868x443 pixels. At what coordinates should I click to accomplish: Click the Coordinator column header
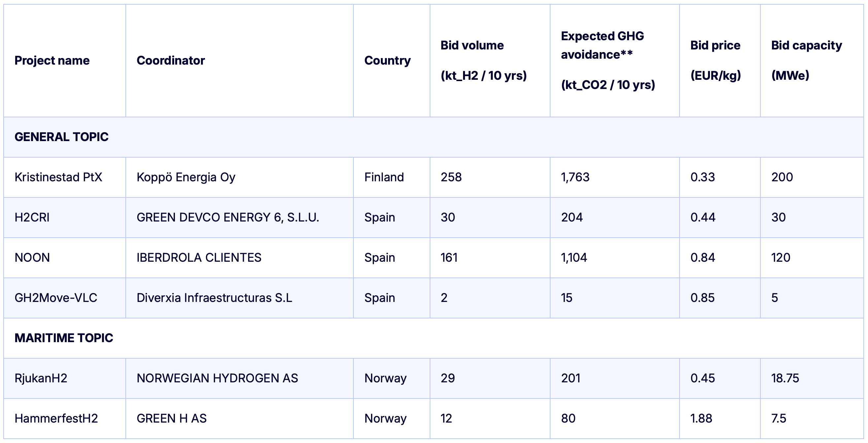tap(171, 61)
